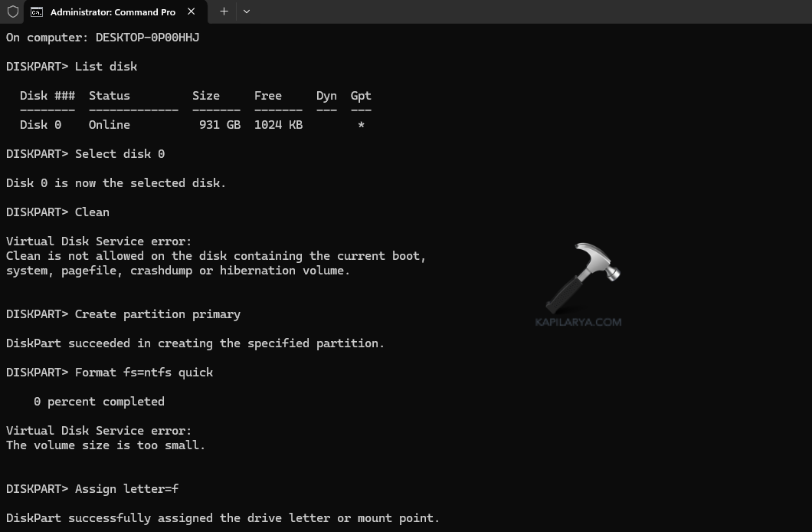Click the hammer logo watermark
Image resolution: width=812 pixels, height=532 pixels.
[x=582, y=277]
